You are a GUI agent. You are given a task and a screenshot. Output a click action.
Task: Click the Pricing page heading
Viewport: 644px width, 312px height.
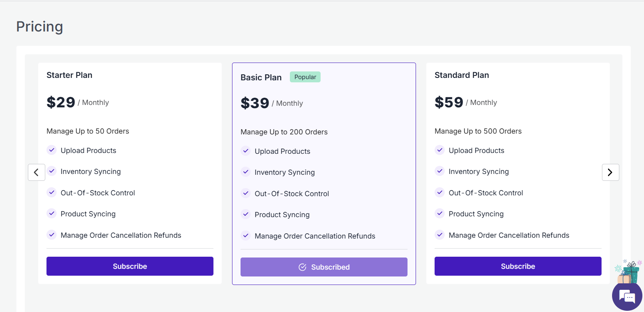(40, 27)
